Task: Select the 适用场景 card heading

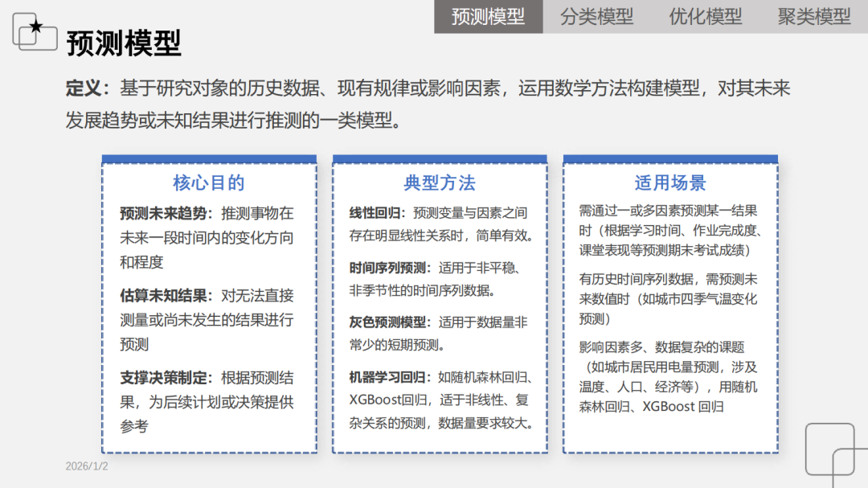Action: point(670,183)
